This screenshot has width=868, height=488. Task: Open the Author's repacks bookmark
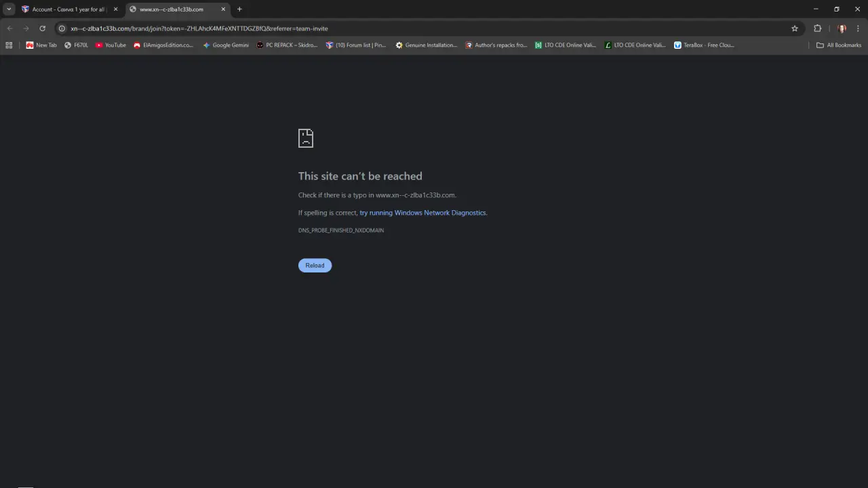496,45
